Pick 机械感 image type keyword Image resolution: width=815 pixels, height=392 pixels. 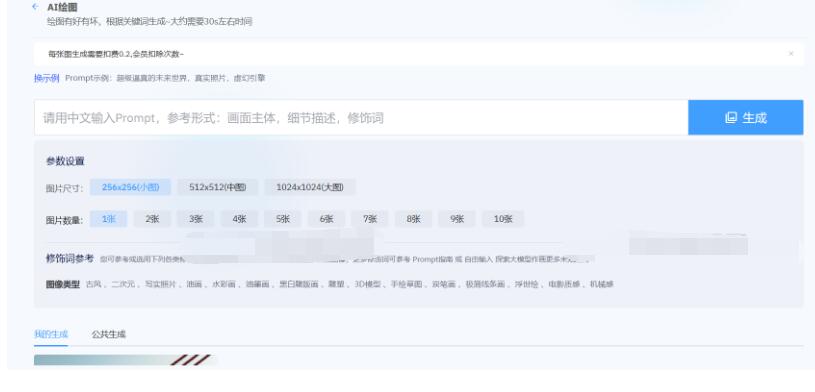coord(601,284)
